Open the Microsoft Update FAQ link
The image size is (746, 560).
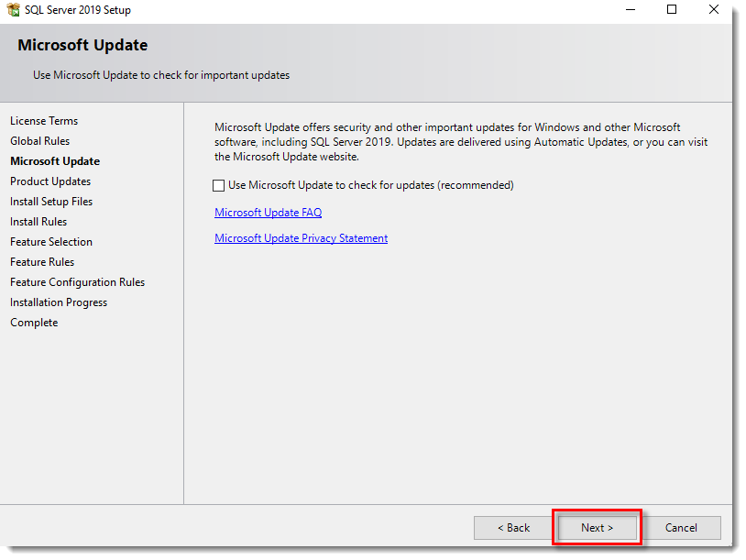(x=268, y=213)
